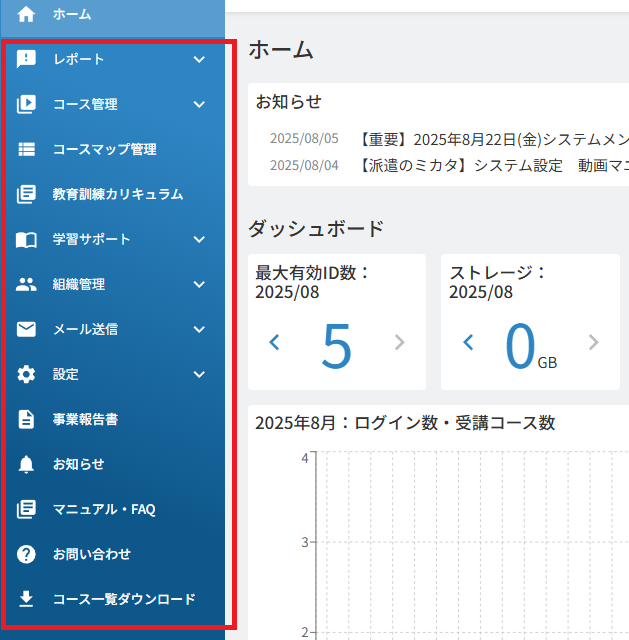Open レポート menu item

click(112, 59)
